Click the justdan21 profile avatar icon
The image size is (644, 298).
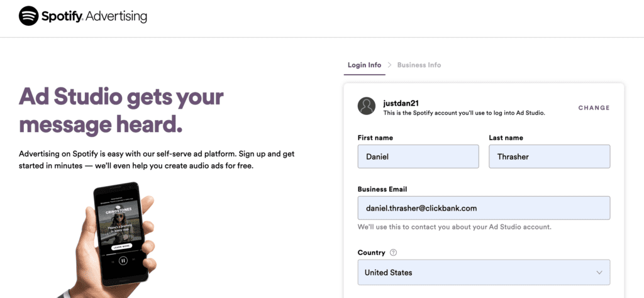367,106
